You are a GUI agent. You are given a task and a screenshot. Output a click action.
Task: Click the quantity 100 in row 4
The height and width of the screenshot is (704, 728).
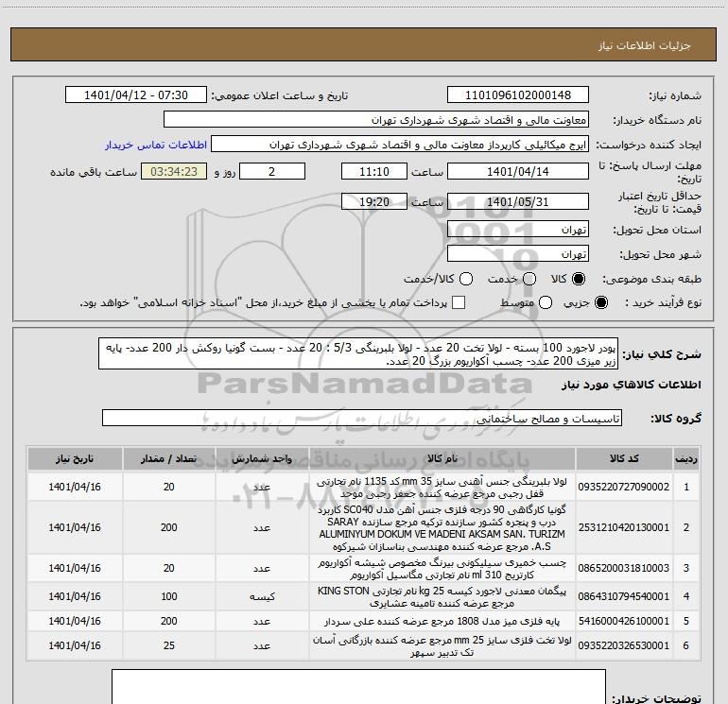click(x=169, y=596)
